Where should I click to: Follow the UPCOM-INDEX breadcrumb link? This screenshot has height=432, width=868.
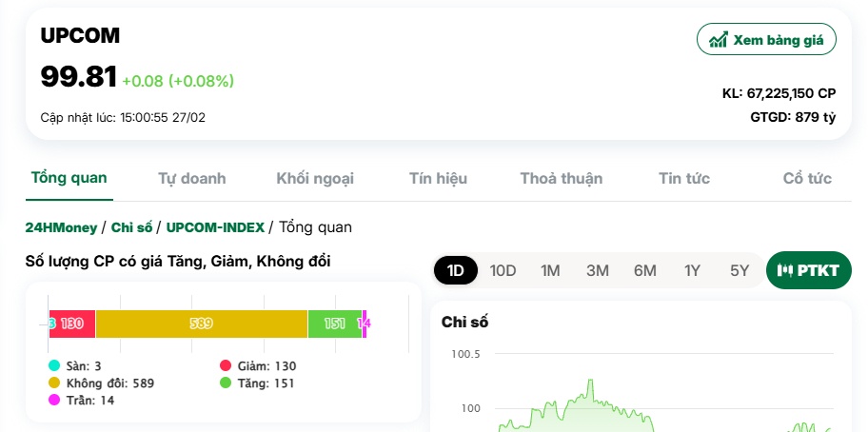pos(215,226)
